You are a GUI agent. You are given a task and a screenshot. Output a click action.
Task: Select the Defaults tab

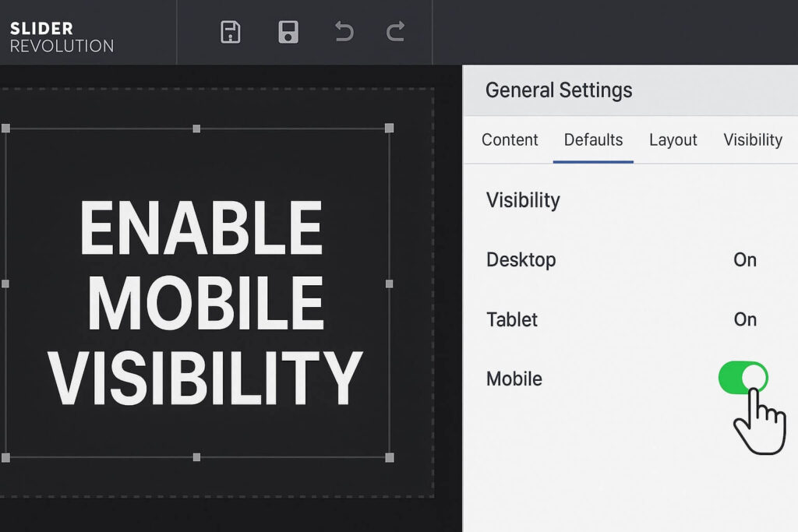tap(593, 140)
